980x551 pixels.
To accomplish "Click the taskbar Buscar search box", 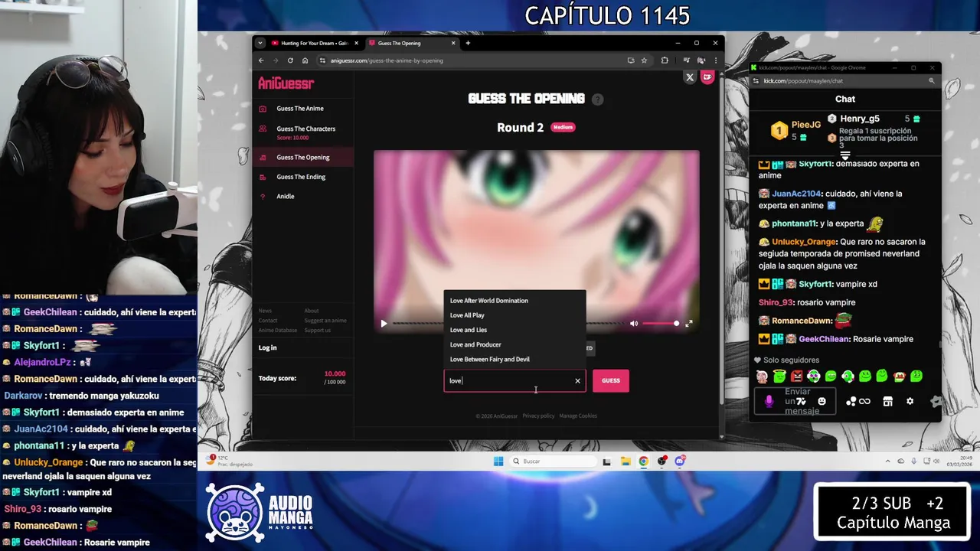I will (553, 461).
